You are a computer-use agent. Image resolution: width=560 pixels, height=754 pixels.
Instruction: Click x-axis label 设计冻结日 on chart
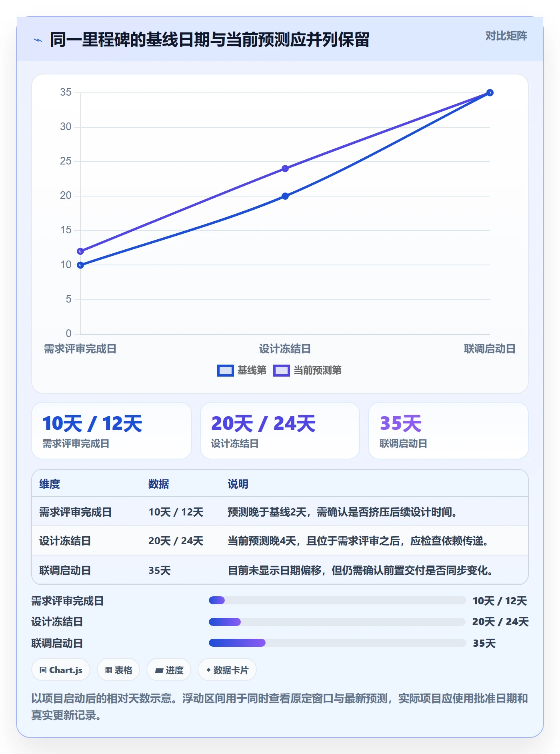[285, 349]
